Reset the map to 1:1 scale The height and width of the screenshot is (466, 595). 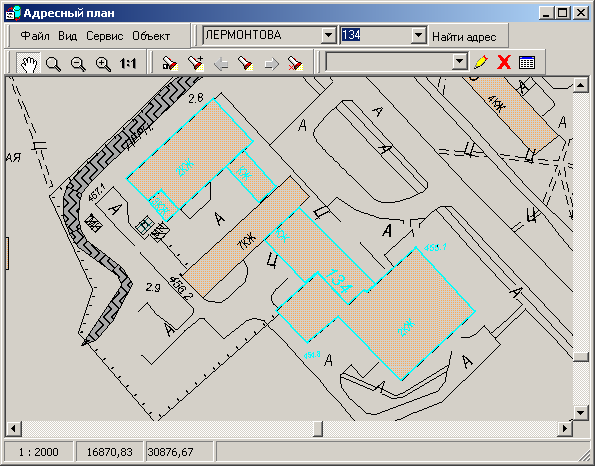(x=128, y=63)
